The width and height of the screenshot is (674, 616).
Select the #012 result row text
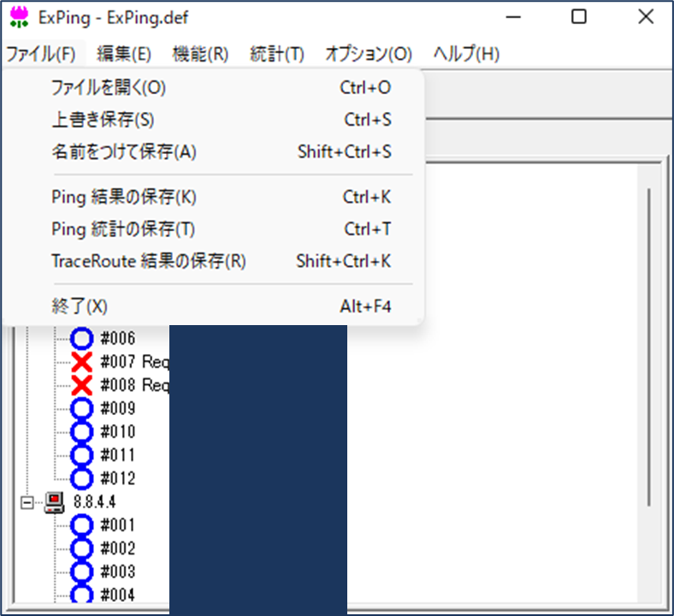[118, 478]
